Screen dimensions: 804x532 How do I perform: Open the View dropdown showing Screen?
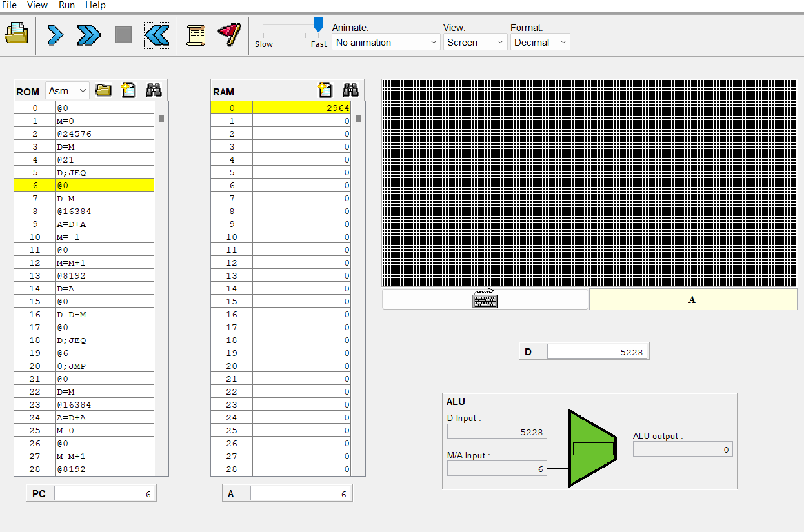pos(475,43)
